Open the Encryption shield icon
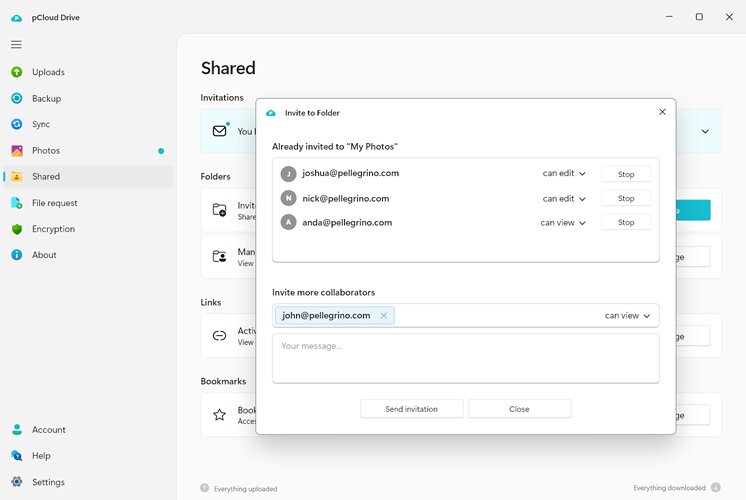746x500 pixels. pyautogui.click(x=17, y=229)
